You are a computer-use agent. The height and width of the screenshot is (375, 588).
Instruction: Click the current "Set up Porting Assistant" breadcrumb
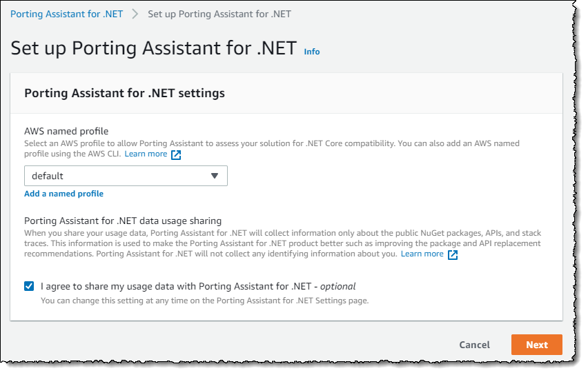coord(219,14)
